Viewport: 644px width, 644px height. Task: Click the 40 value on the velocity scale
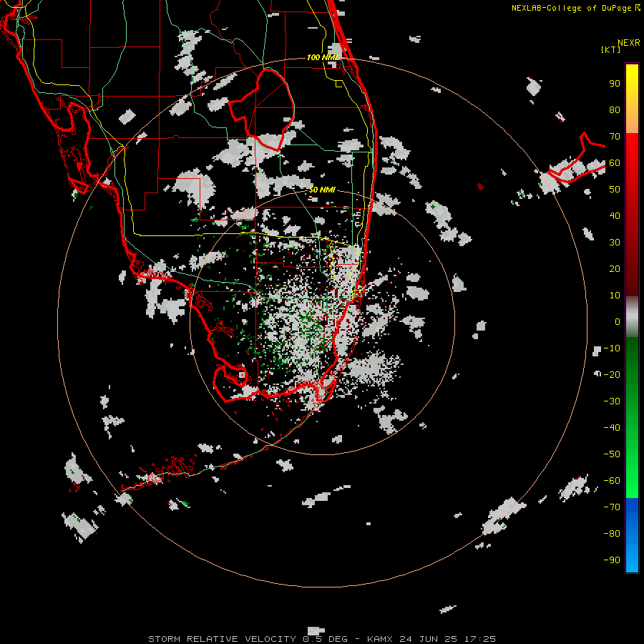pos(615,215)
